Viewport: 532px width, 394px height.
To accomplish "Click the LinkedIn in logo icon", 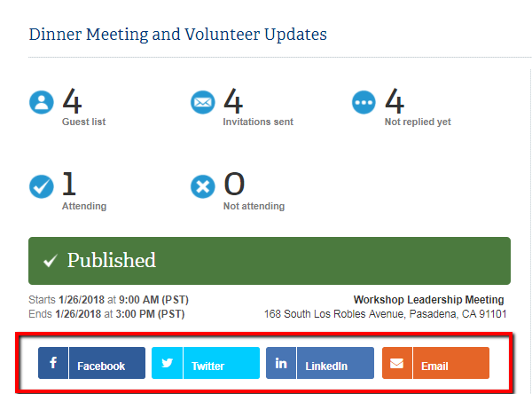I will point(281,363).
